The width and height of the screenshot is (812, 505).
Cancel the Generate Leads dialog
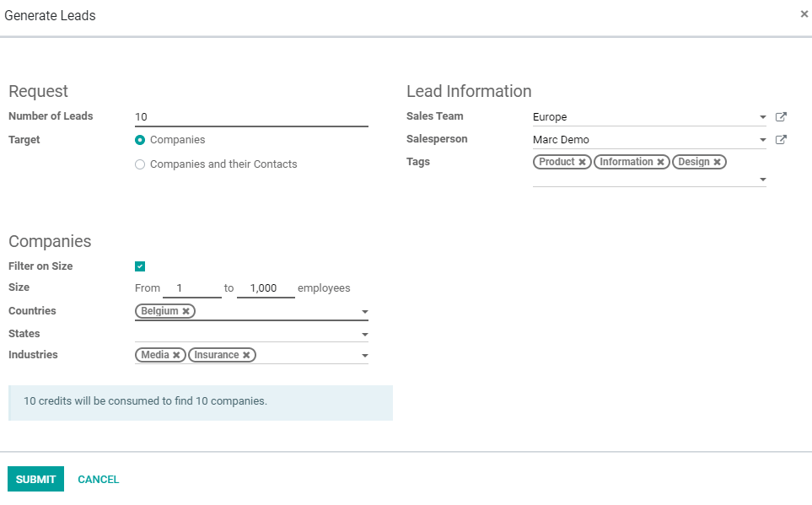[99, 480]
